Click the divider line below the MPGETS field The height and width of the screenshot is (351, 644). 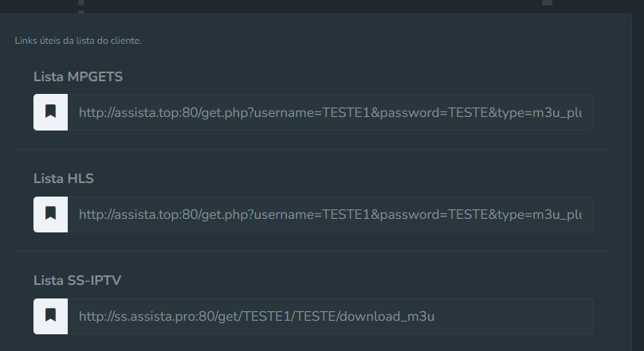click(x=313, y=150)
